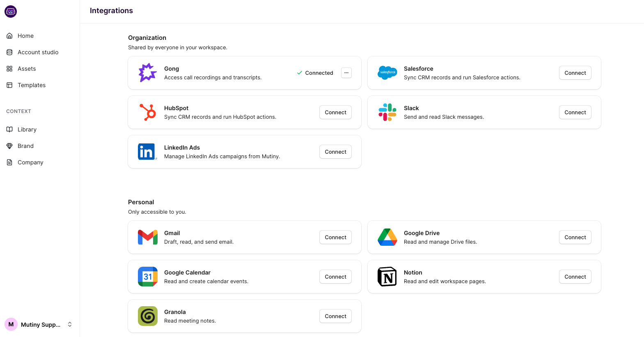The height and width of the screenshot is (337, 644).
Task: Click the Gong 'Connected' status label
Action: tap(319, 73)
